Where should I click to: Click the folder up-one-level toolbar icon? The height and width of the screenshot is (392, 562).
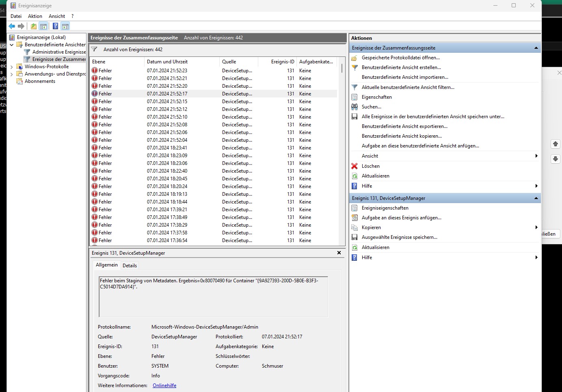click(x=34, y=26)
